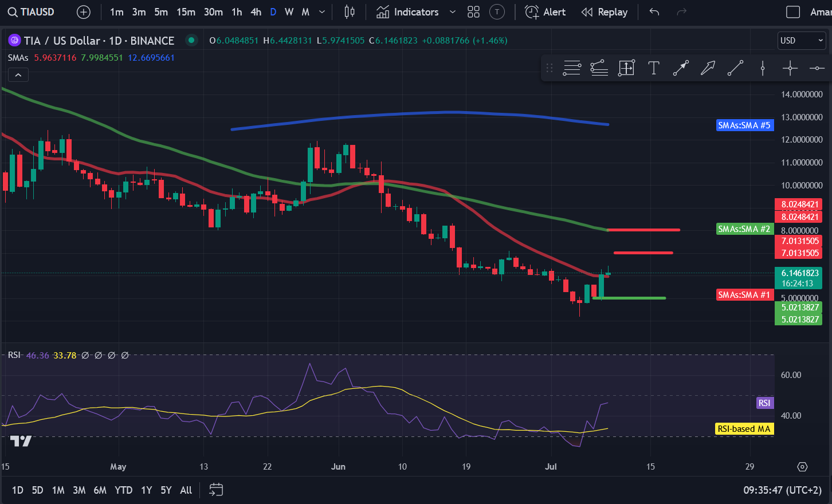This screenshot has width=832, height=504.
Task: Click the SMAs:SMA #1 red label
Action: 744,295
